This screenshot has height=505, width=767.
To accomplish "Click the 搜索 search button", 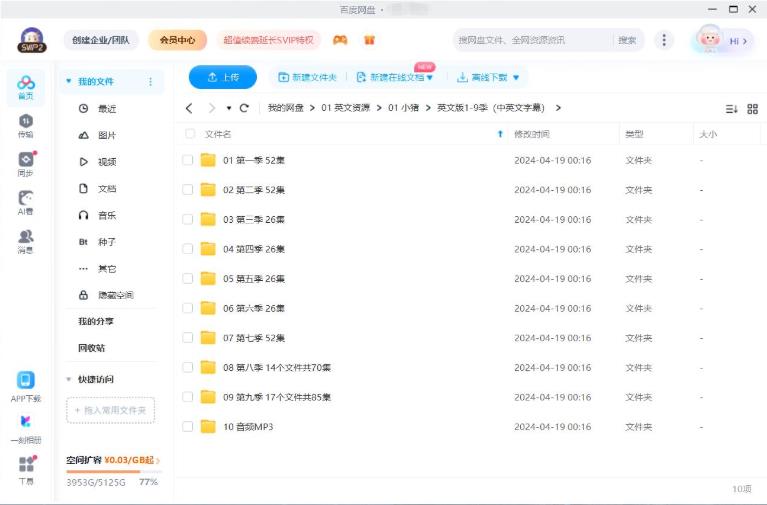I will (627, 40).
